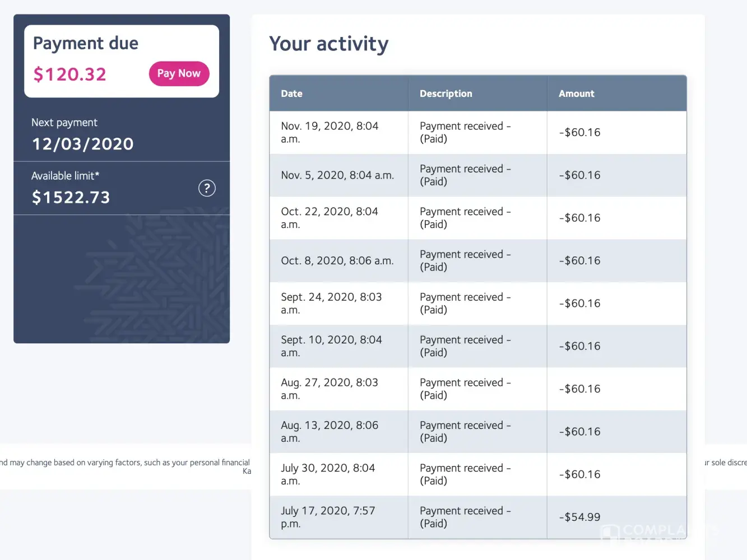Click the Oct. 22, 2020 activity date

330,218
